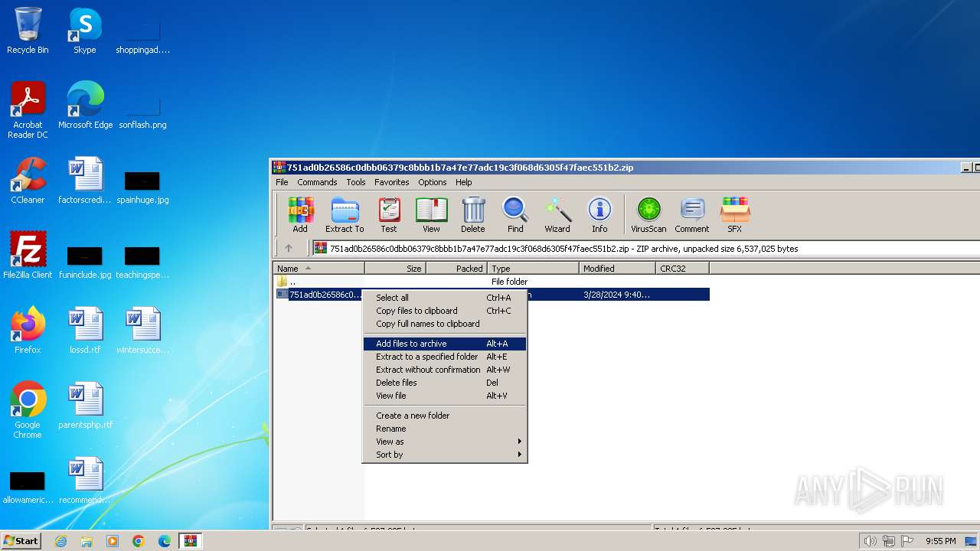
Task: Click the archive path address field
Action: pyautogui.click(x=645, y=248)
